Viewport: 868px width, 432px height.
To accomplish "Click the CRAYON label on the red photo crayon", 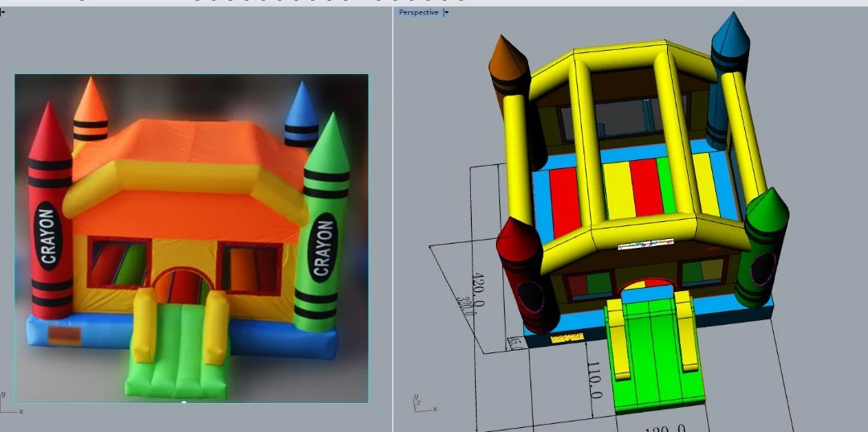I will click(48, 236).
